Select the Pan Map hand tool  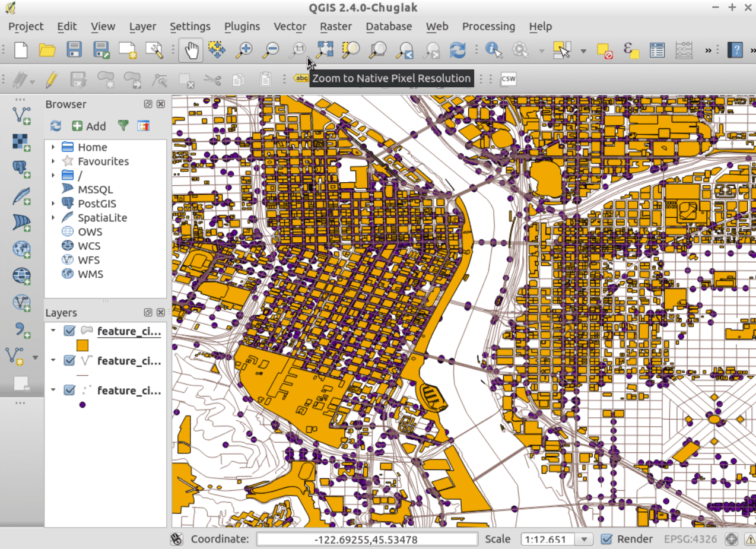pyautogui.click(x=191, y=50)
